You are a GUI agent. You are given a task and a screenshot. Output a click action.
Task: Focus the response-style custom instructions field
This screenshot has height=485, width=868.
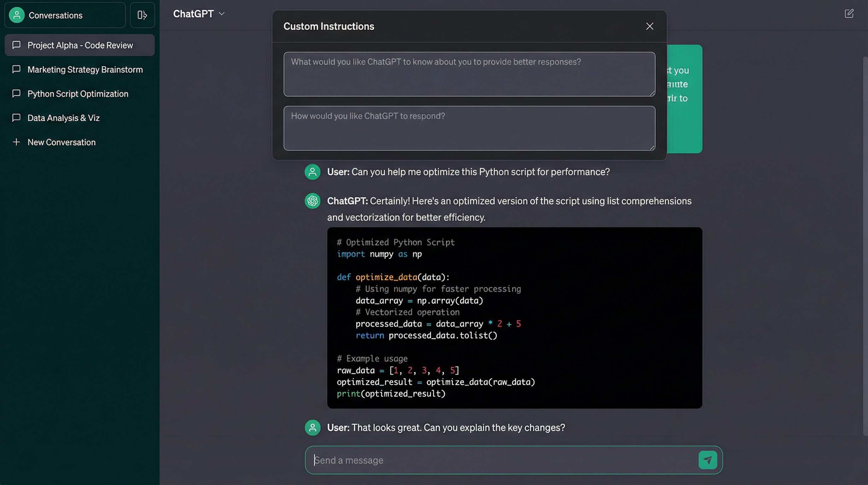pyautogui.click(x=469, y=128)
